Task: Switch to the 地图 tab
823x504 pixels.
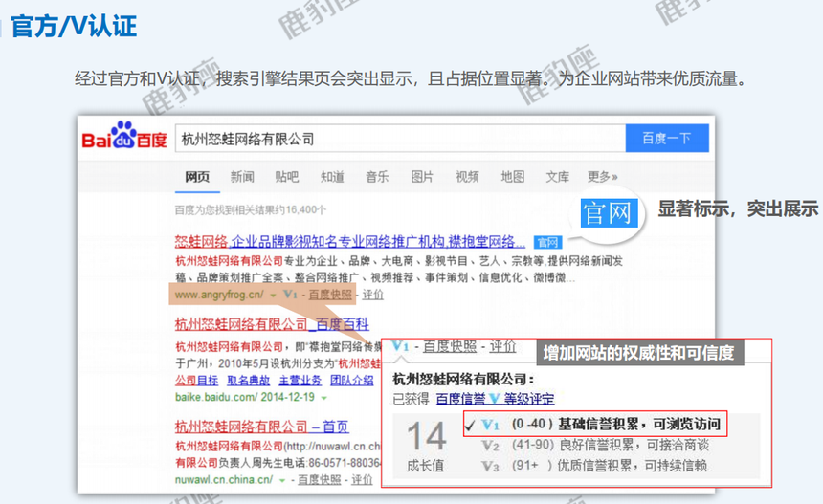Action: pos(512,177)
